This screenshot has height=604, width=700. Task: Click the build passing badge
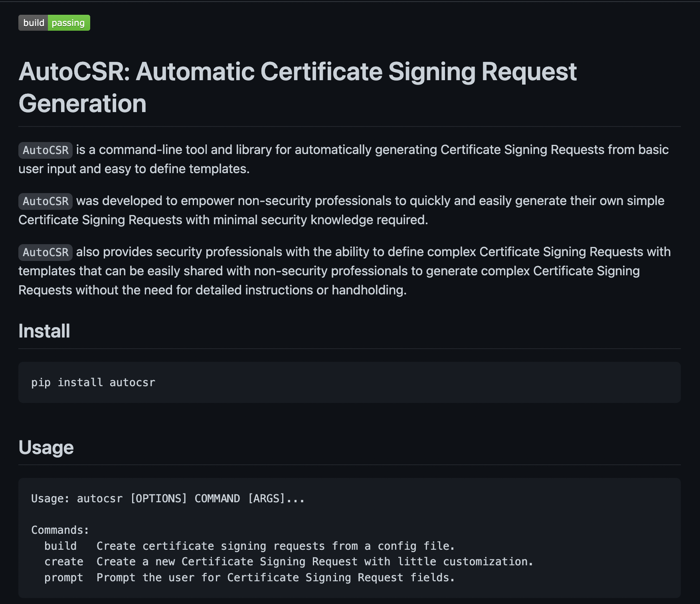[54, 23]
